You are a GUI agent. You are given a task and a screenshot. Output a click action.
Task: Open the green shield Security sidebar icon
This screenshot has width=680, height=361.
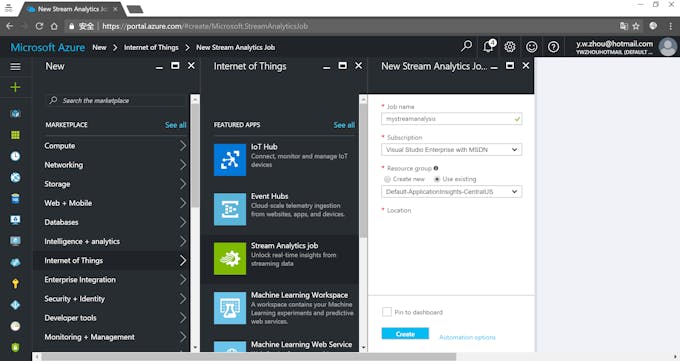(15, 347)
